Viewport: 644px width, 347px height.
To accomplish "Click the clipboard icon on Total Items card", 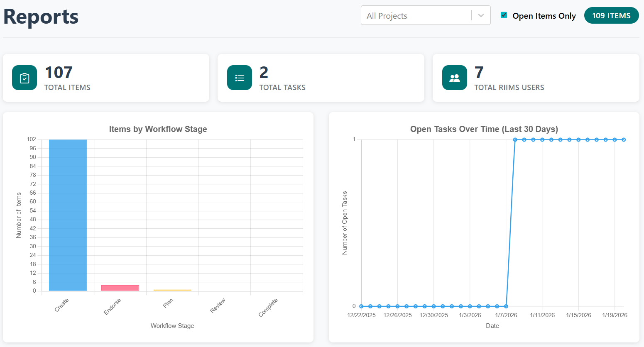I will point(24,77).
